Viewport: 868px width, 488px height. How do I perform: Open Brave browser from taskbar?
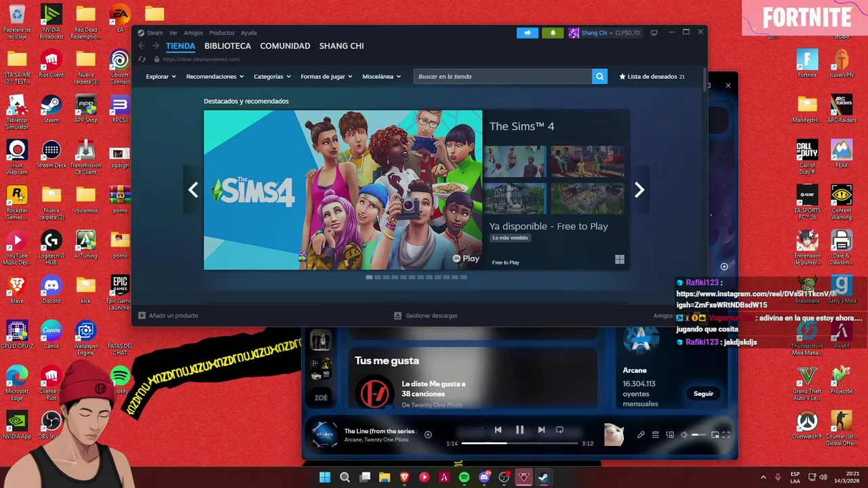coord(405,477)
